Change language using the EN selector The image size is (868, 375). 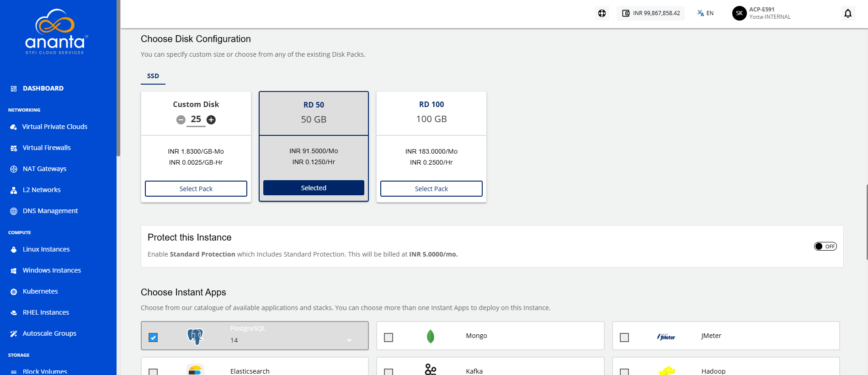[x=705, y=13]
